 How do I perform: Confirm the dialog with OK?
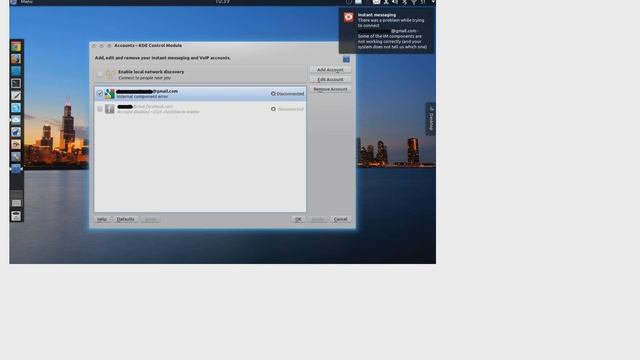point(298,219)
